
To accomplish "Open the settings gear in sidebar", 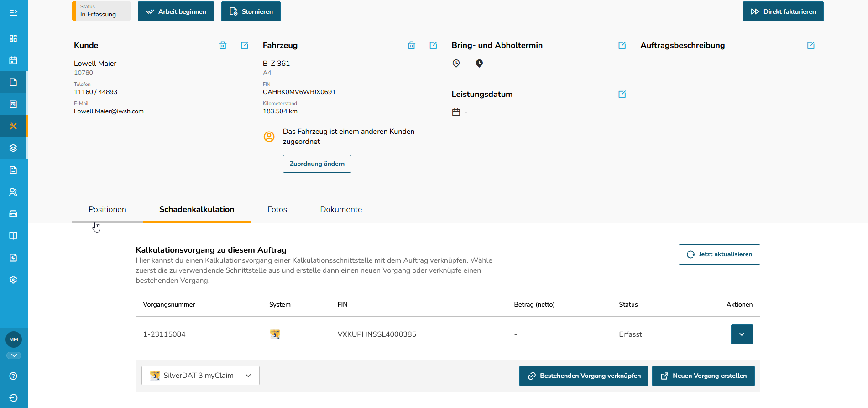I will coord(13,280).
